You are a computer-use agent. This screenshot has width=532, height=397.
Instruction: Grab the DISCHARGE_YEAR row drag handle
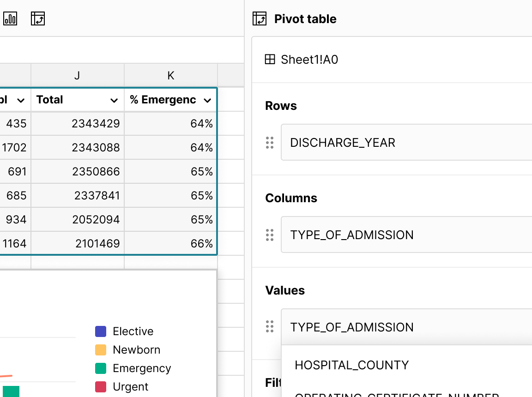(270, 143)
